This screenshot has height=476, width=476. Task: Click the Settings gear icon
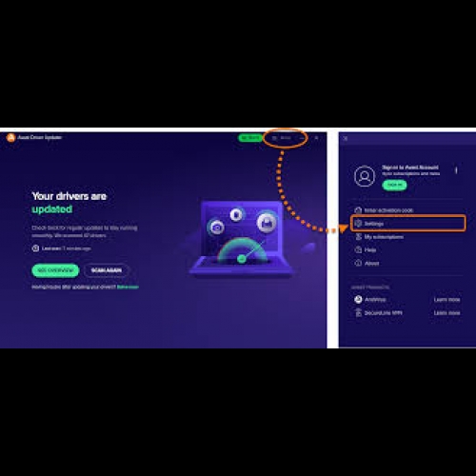[x=358, y=224]
